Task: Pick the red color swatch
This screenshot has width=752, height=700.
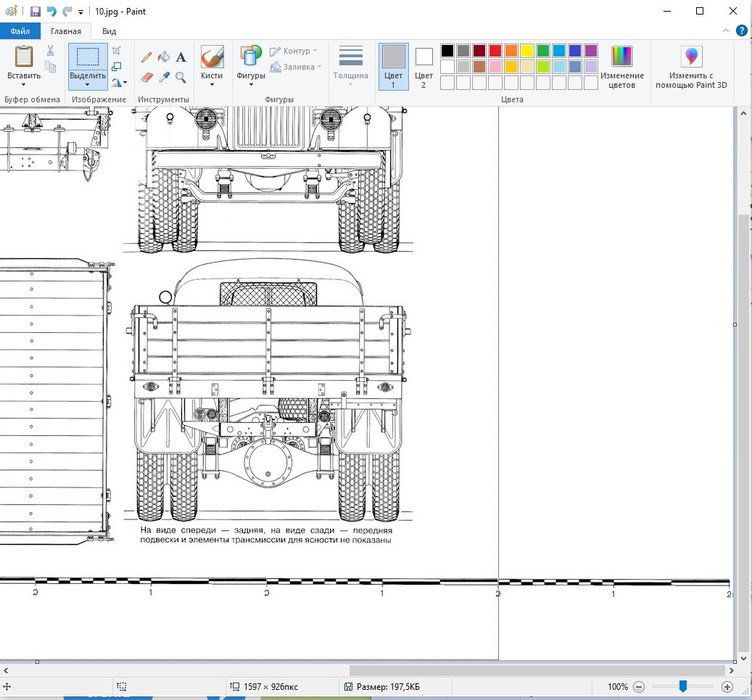Action: point(495,50)
